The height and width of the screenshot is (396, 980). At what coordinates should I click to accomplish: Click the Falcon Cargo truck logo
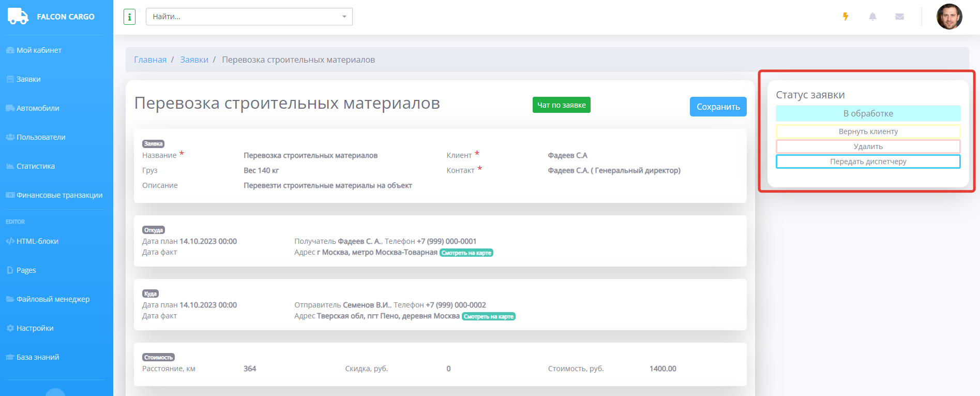pos(18,17)
